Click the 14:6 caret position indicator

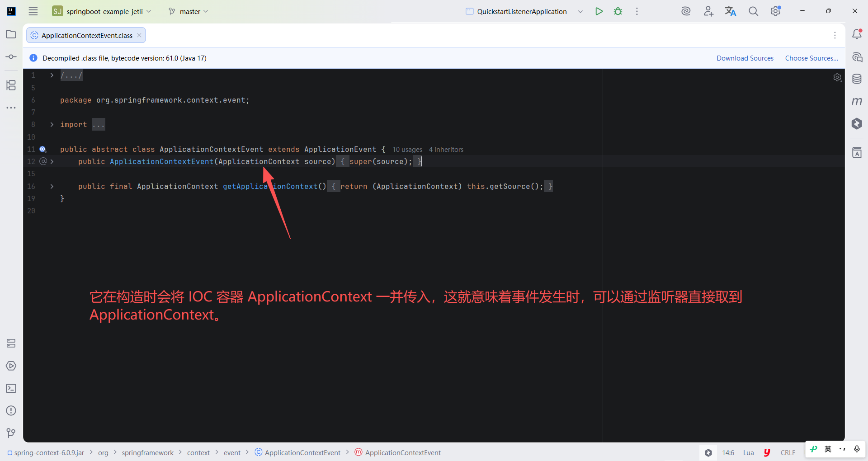tap(728, 452)
